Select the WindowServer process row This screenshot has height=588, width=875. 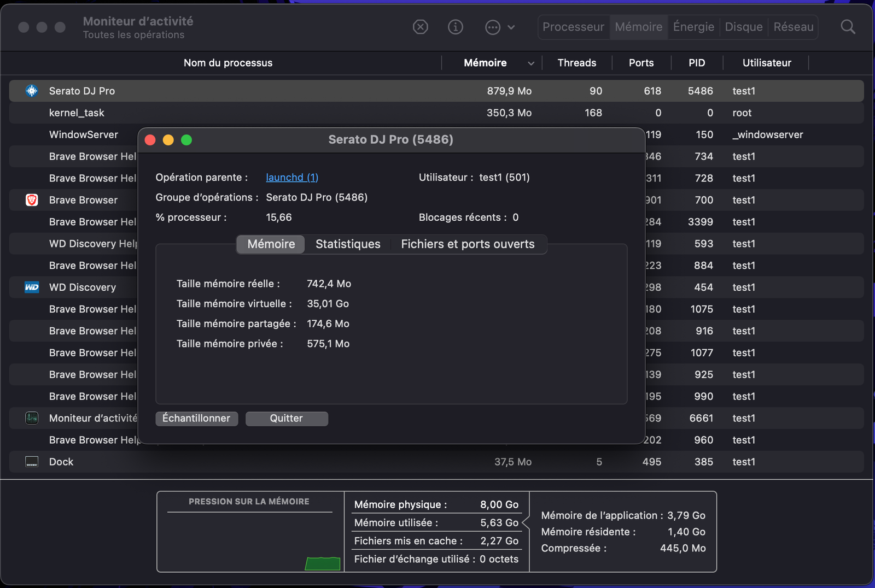coord(84,134)
